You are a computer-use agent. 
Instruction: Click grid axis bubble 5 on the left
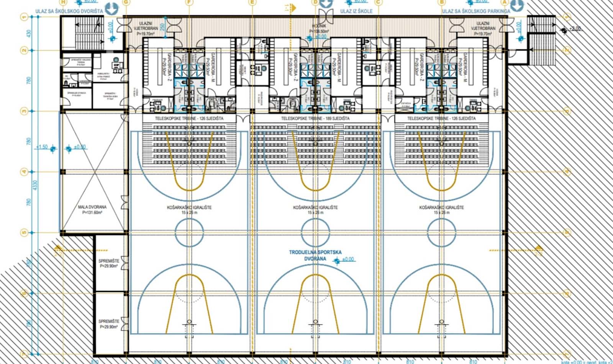click(x=24, y=233)
